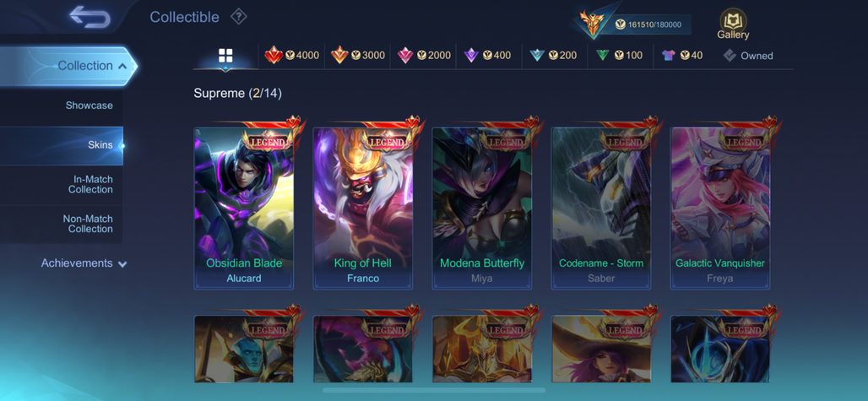Image resolution: width=868 pixels, height=401 pixels.
Task: Switch to In-Match Collection tab
Action: tap(62, 185)
